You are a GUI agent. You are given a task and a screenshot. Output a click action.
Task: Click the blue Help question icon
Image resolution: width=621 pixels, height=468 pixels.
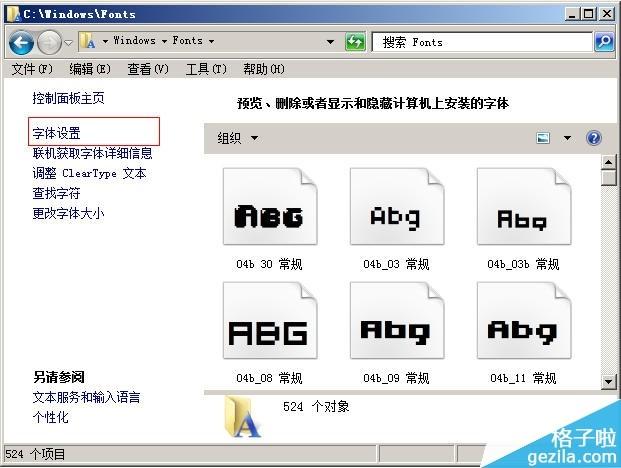click(x=594, y=138)
